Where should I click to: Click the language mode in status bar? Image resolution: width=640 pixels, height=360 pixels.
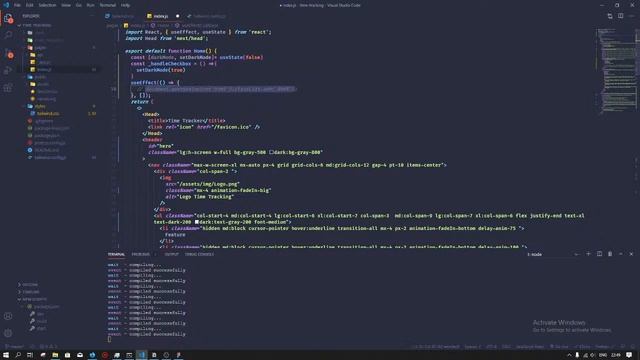(530, 347)
